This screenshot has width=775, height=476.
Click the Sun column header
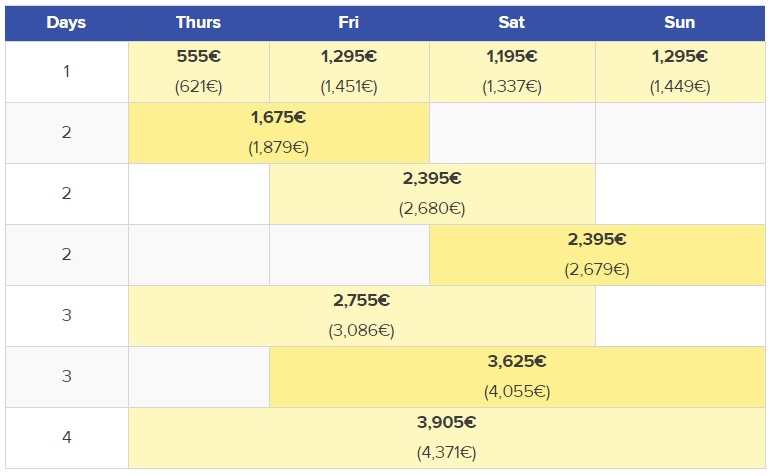pos(679,22)
